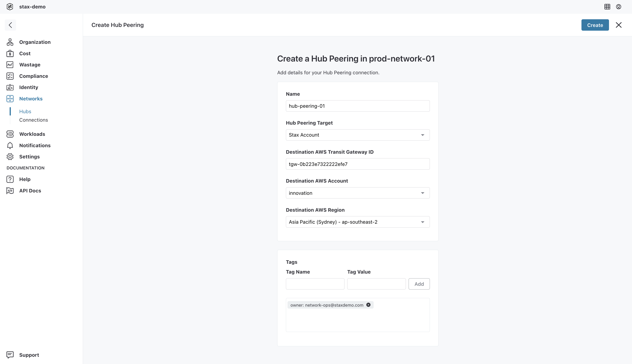This screenshot has height=364, width=632.
Task: Focus the Name input field
Action: (x=358, y=106)
